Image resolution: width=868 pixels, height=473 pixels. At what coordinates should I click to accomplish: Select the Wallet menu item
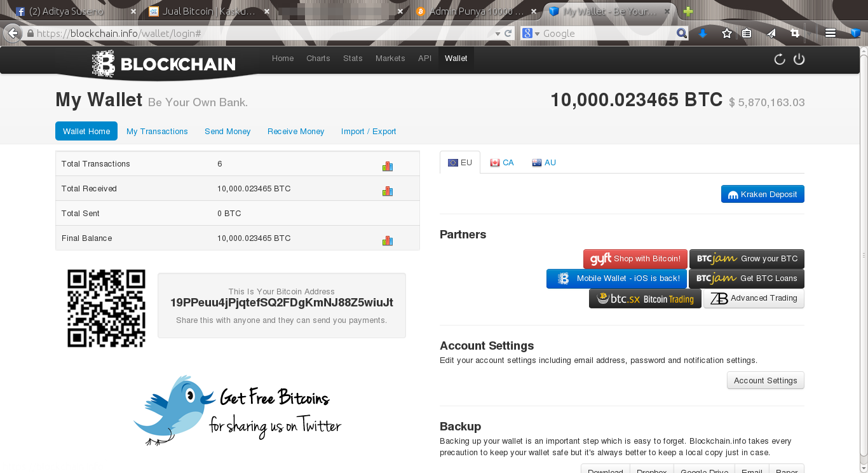tap(456, 58)
